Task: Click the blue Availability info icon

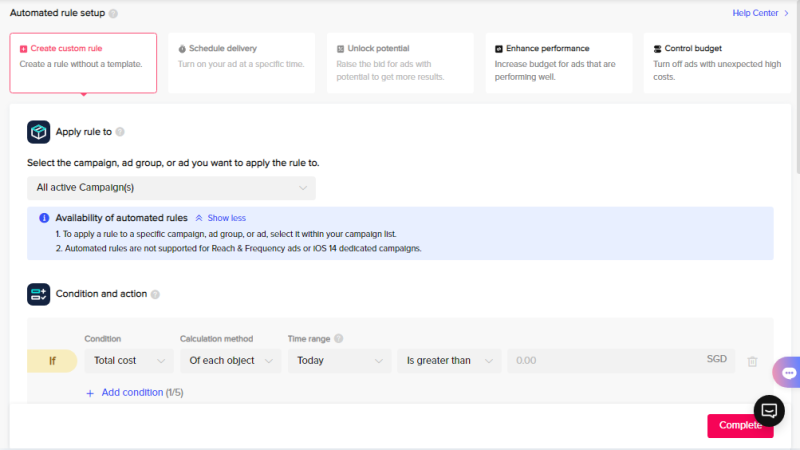Action: (x=44, y=218)
